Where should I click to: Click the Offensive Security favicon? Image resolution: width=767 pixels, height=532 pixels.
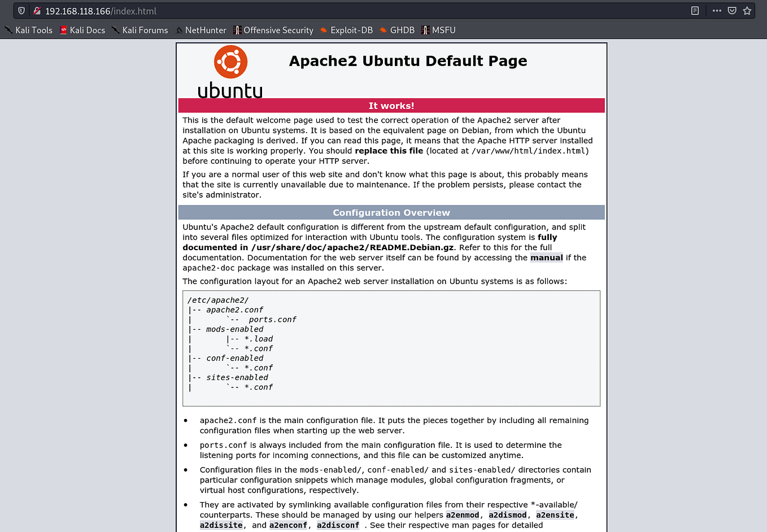tap(237, 30)
